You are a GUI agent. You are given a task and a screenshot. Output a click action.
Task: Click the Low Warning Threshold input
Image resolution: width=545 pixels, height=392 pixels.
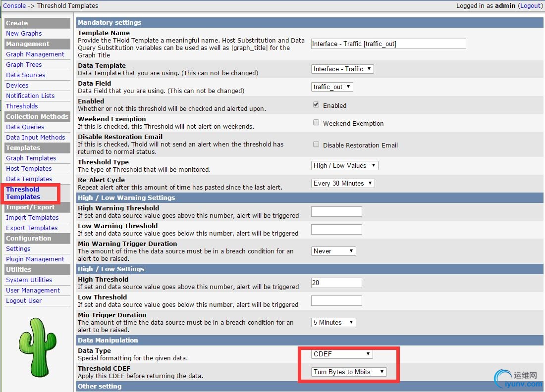pyautogui.click(x=336, y=229)
